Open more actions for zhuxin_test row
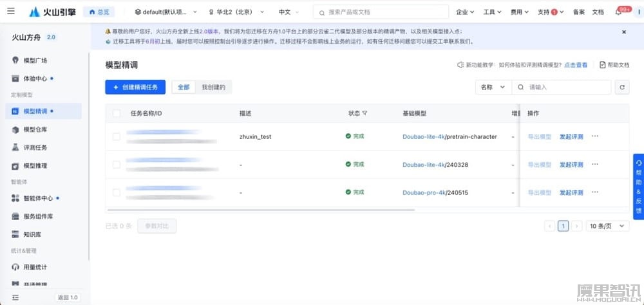 594,136
